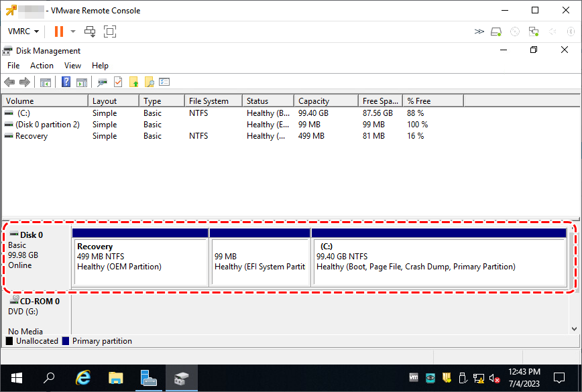Open Internet Explorer from the taskbar
Viewport: 582px width, 392px height.
pyautogui.click(x=83, y=378)
